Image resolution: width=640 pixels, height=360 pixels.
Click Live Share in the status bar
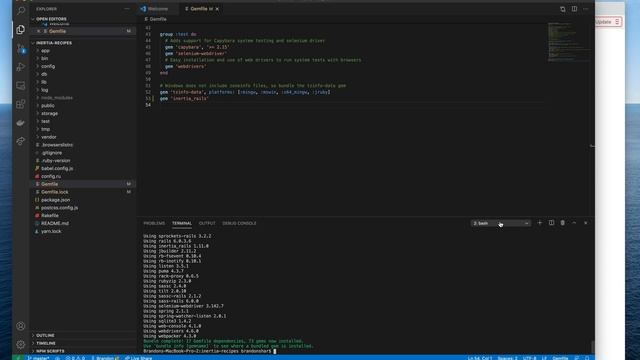coord(138,358)
